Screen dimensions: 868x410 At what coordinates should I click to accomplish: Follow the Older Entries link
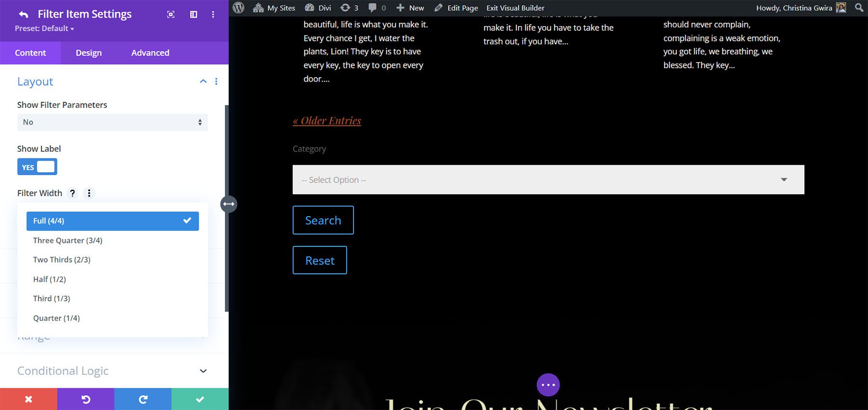coord(327,120)
